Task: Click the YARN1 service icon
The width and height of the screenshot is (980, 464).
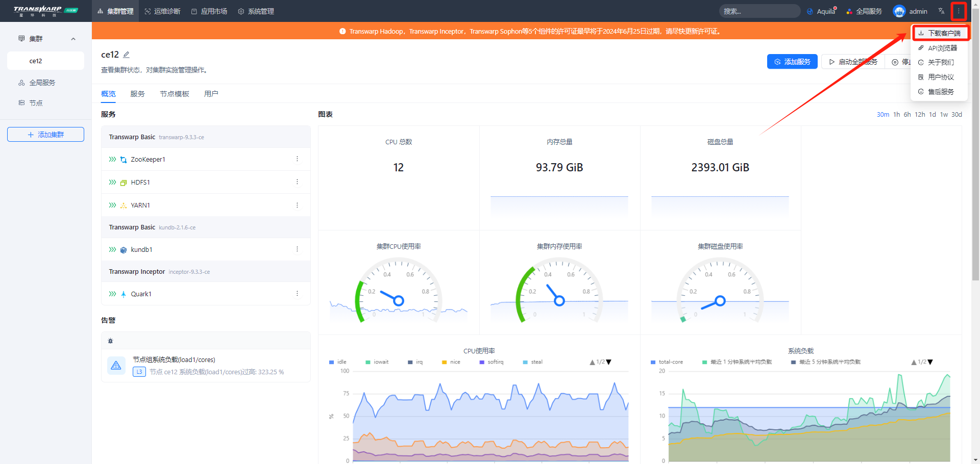Action: pyautogui.click(x=123, y=205)
